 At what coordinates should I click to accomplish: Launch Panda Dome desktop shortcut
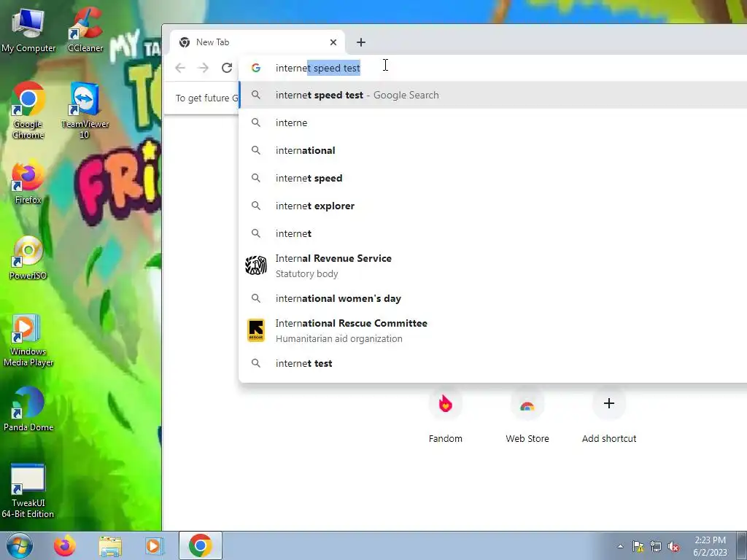tap(28, 409)
